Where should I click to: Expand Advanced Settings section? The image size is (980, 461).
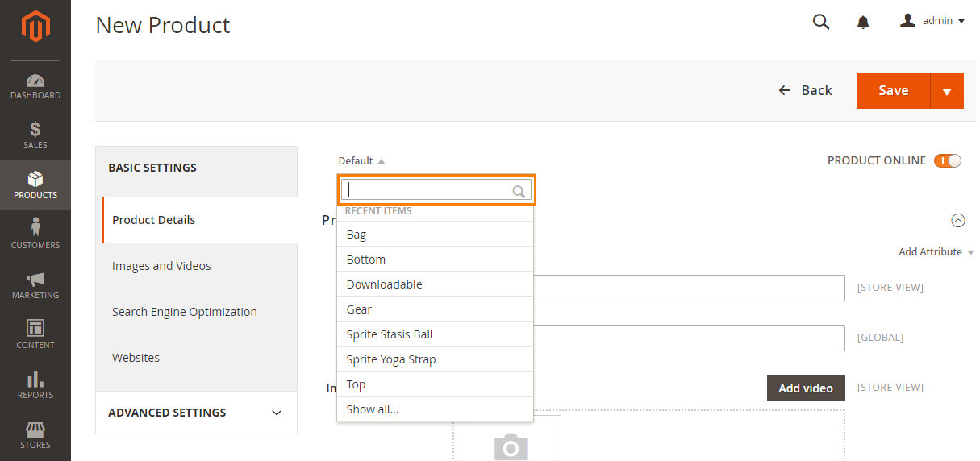click(x=196, y=413)
